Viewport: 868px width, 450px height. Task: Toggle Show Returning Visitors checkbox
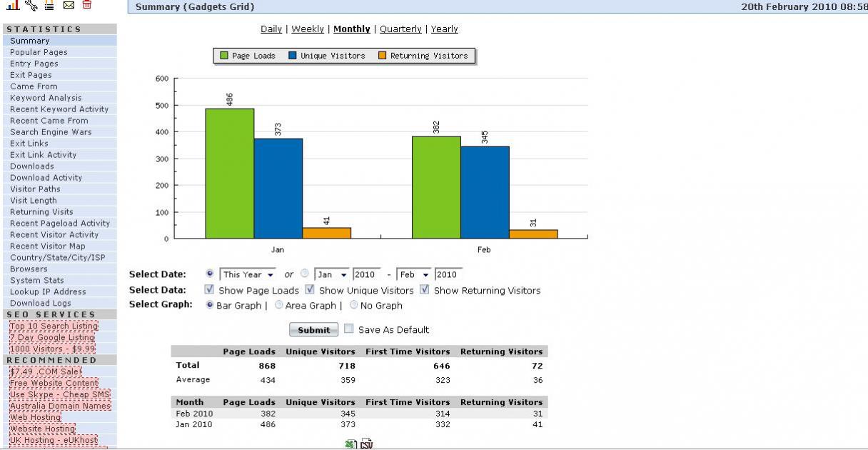(x=425, y=289)
